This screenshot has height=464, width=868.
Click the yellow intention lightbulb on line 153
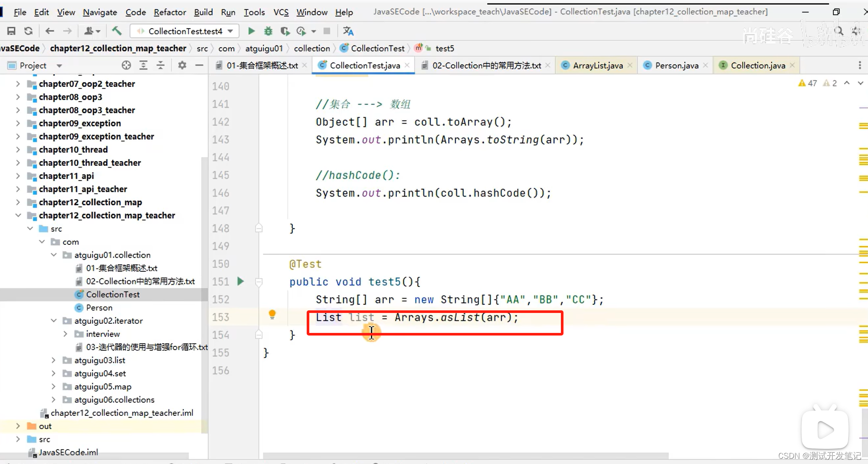272,315
